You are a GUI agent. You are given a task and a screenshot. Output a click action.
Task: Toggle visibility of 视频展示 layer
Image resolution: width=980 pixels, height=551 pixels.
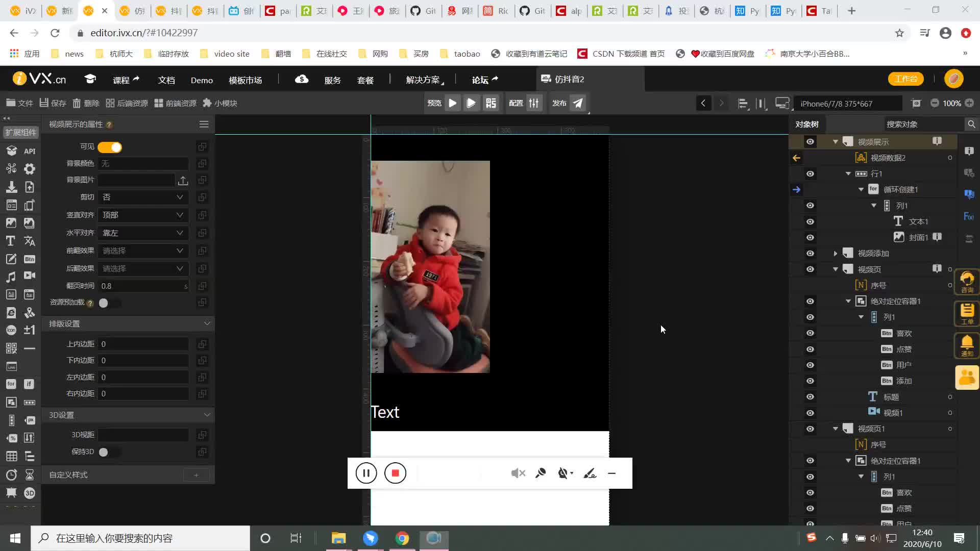[x=811, y=141]
